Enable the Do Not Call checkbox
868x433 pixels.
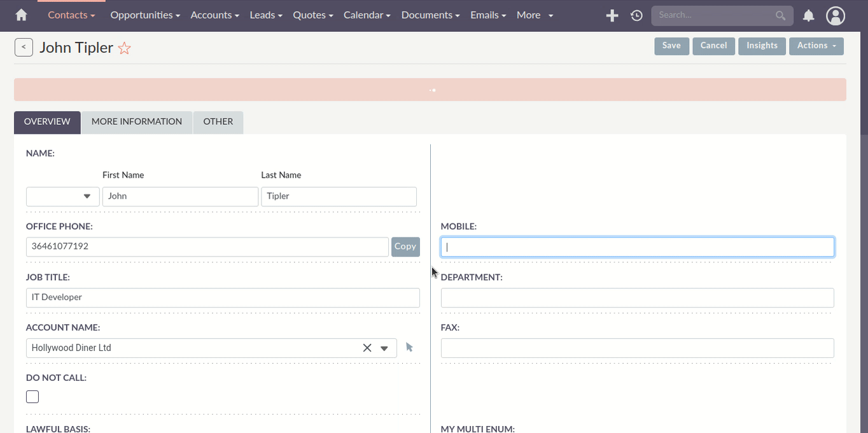[32, 396]
